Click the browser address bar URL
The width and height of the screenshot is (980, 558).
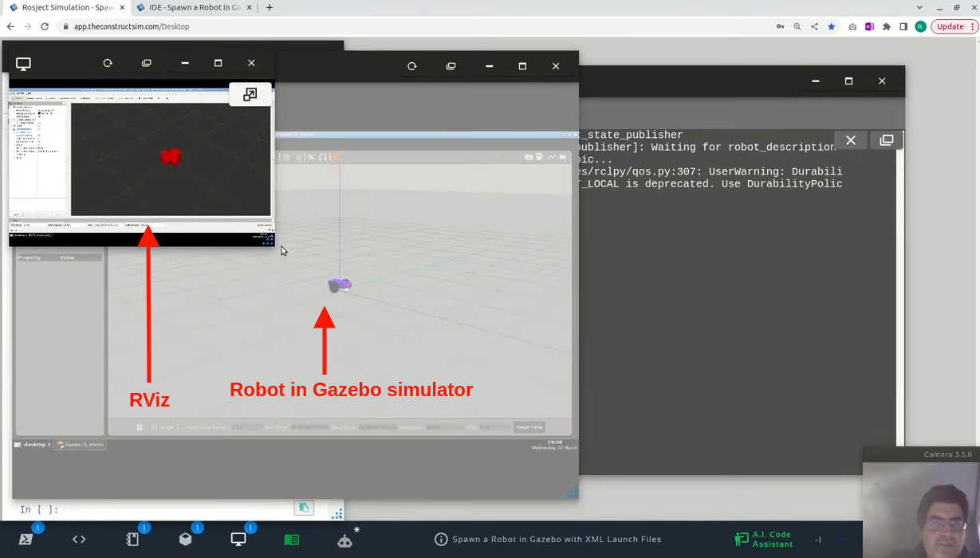132,26
